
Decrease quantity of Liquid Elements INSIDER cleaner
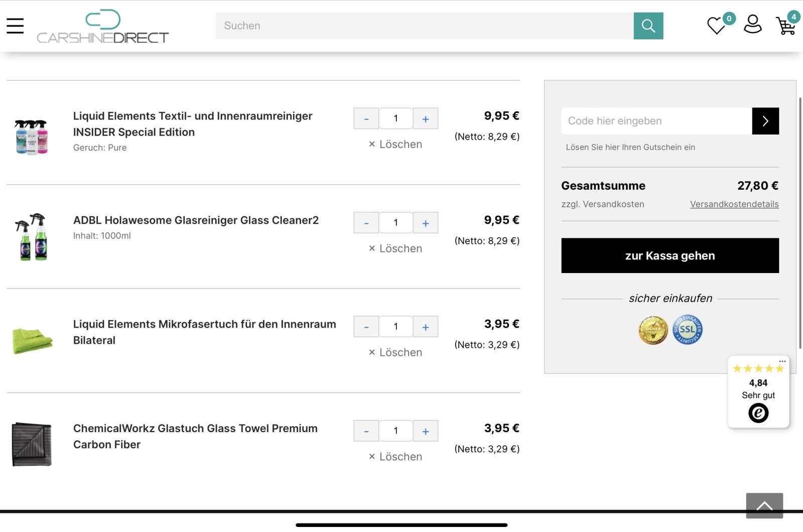tap(366, 118)
